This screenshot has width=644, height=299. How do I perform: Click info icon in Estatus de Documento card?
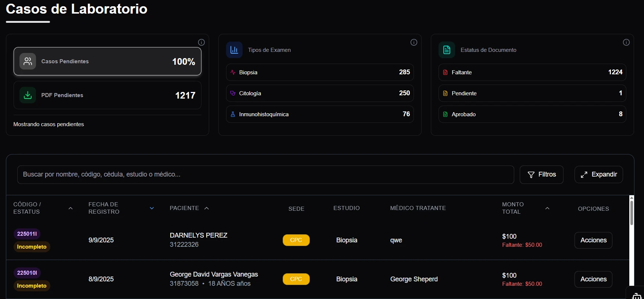626,42
